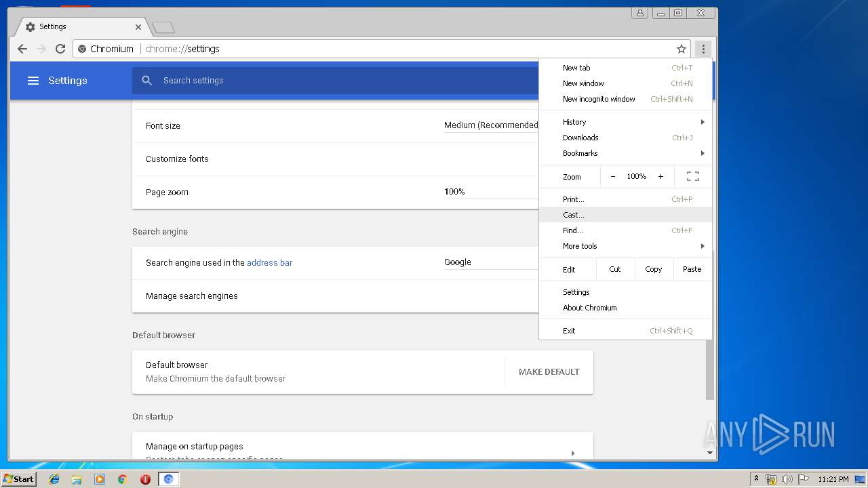The width and height of the screenshot is (868, 488).
Task: Click the scrollbar down arrow
Action: 710,453
